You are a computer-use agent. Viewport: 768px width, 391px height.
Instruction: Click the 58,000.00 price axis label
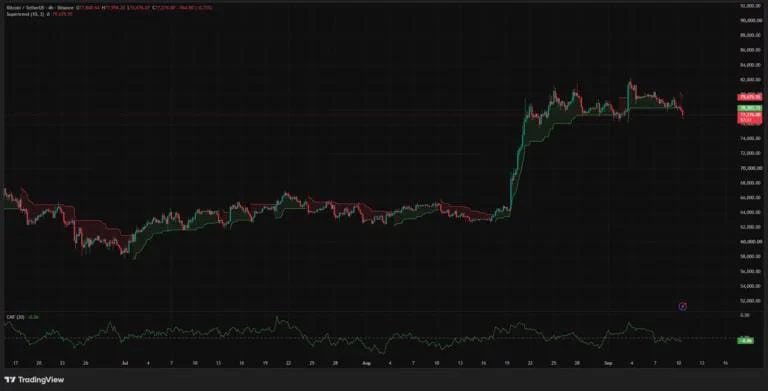pyautogui.click(x=751, y=256)
